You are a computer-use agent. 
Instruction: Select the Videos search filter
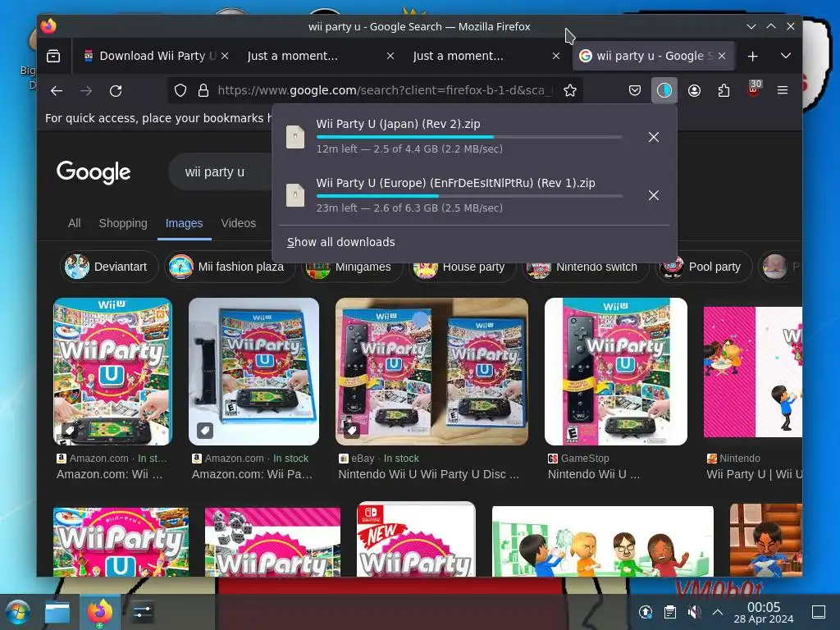coord(239,223)
